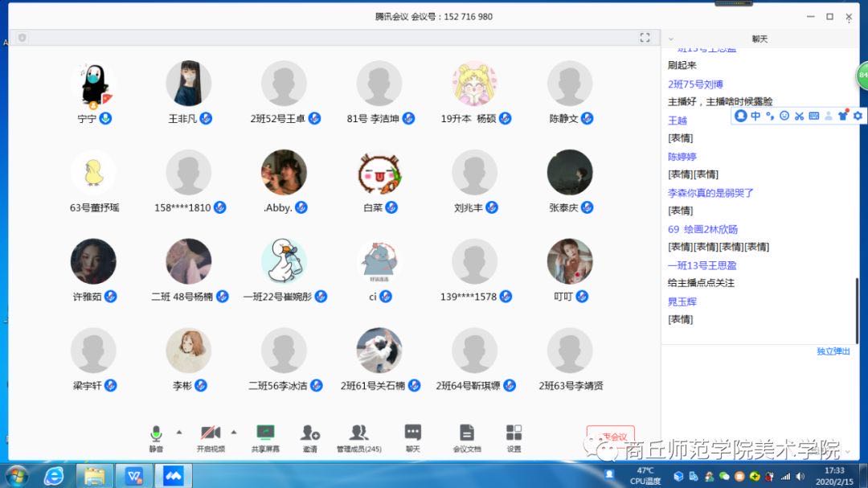Click sender name 2班75号刘博 in chat
The height and width of the screenshot is (488, 868).
point(695,84)
